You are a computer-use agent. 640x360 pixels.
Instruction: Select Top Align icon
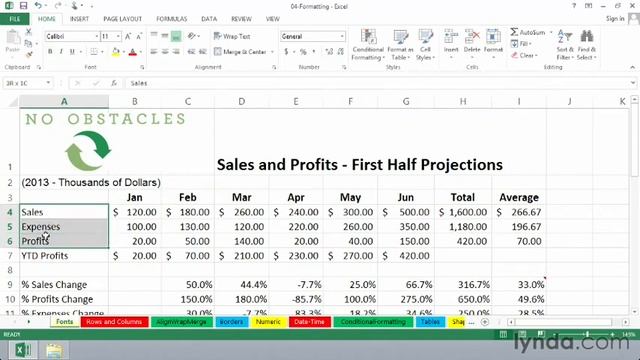point(154,36)
